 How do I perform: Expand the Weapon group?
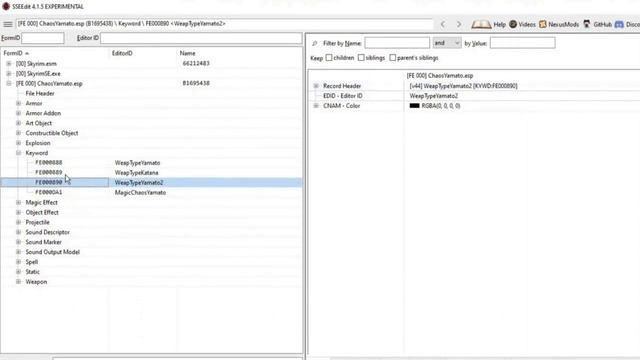[18, 282]
